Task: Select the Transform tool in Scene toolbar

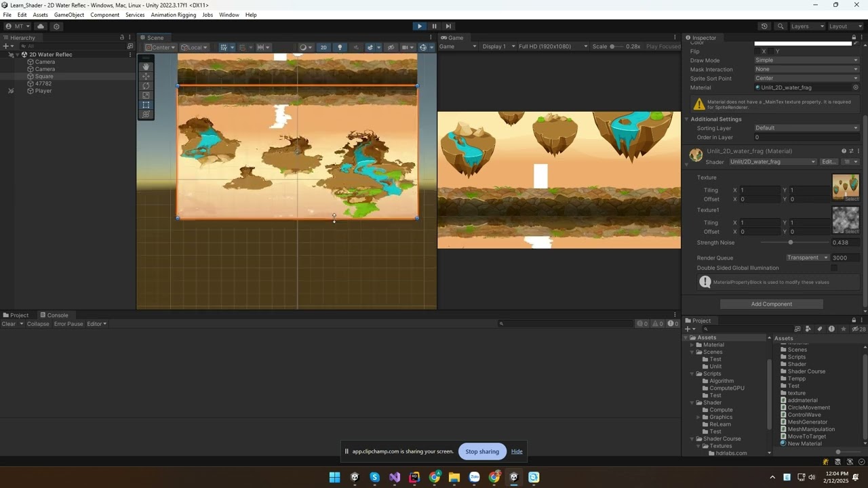Action: [x=146, y=114]
